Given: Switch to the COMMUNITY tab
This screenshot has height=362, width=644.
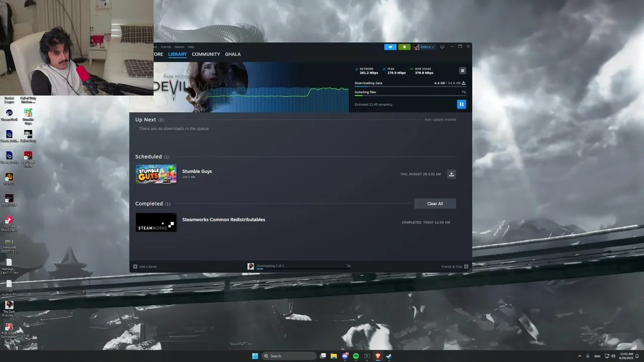Looking at the screenshot, I should 206,54.
